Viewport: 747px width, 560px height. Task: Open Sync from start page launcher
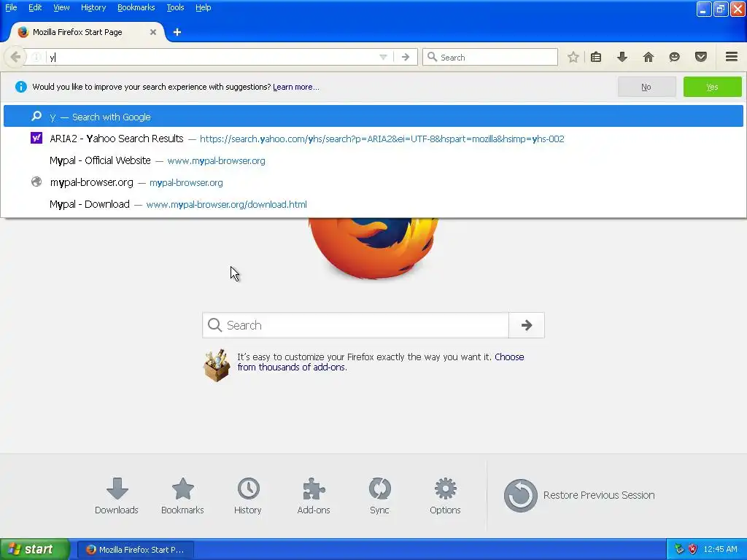tap(379, 496)
